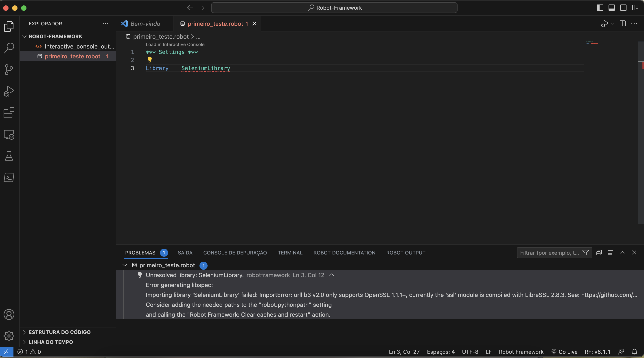Viewport: 644px width, 358px height.
Task: Open ROBOT OUTPUT tab
Action: [406, 253]
